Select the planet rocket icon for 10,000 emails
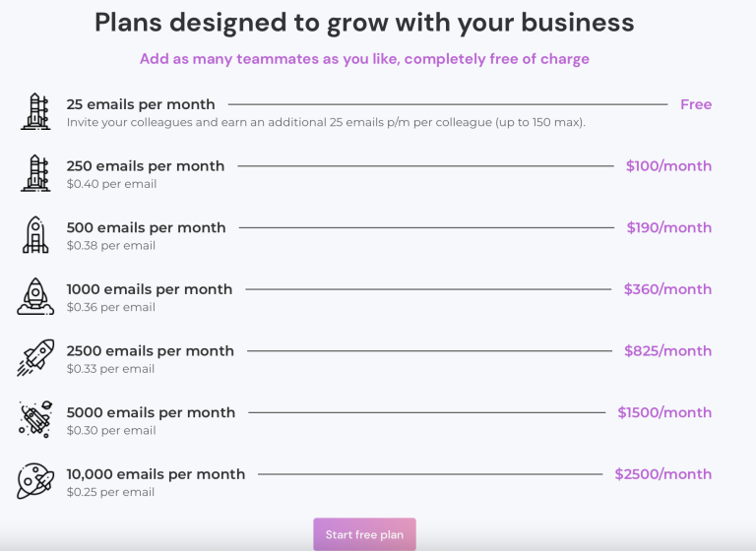This screenshot has width=756, height=551. [x=35, y=481]
